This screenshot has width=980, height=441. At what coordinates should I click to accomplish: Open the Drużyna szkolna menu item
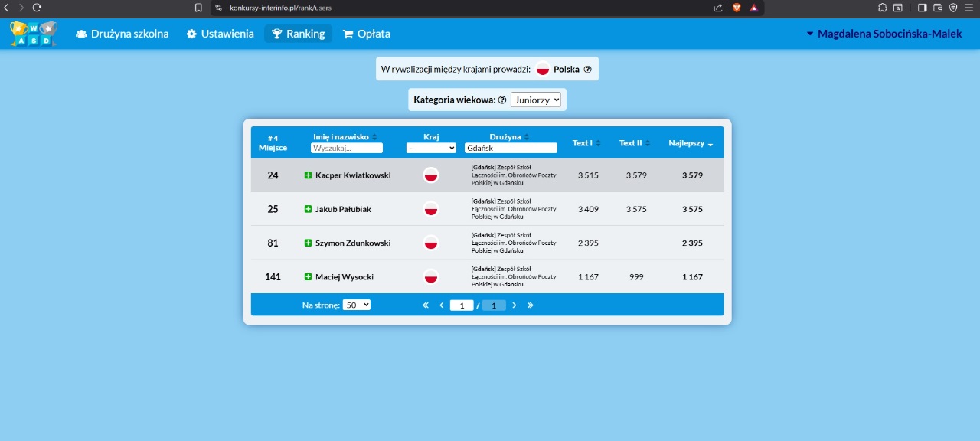pos(122,34)
